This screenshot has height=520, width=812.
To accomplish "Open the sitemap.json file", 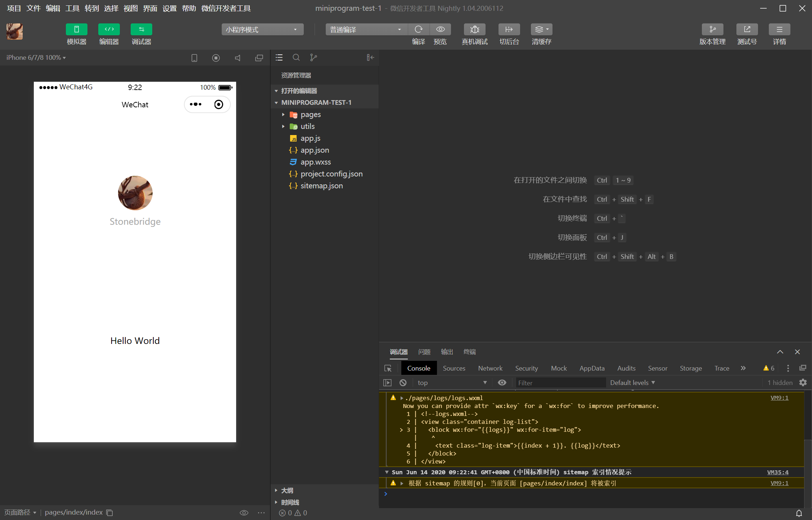I will pyautogui.click(x=324, y=186).
